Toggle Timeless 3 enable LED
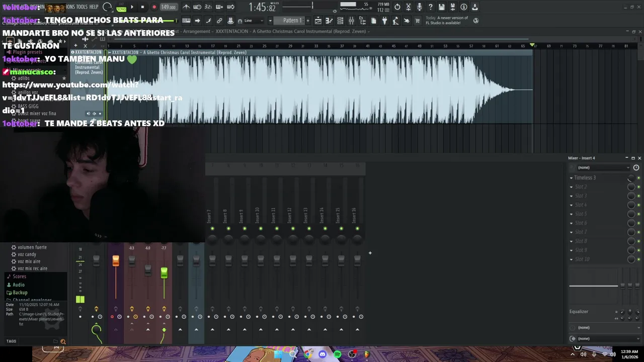Viewport: 644px width, 362px height. point(639,178)
